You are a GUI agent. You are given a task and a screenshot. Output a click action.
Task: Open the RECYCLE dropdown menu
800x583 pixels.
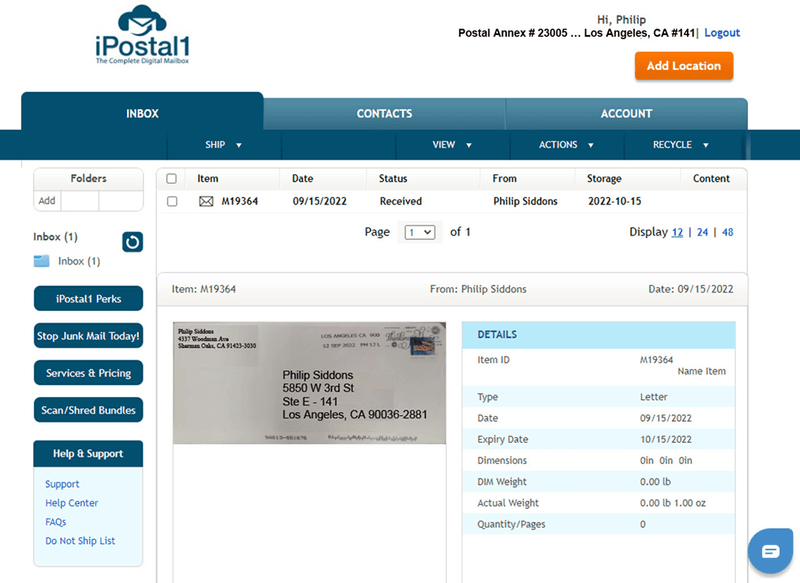pyautogui.click(x=681, y=145)
